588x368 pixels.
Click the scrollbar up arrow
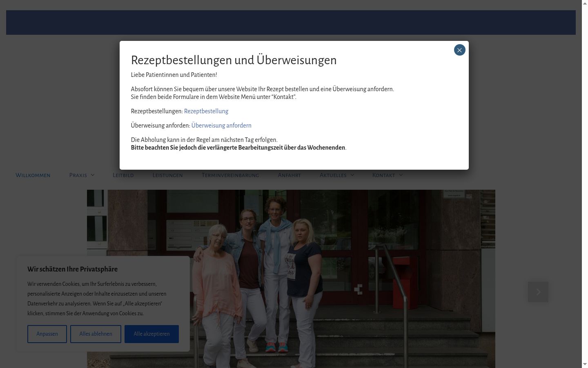click(x=585, y=3)
